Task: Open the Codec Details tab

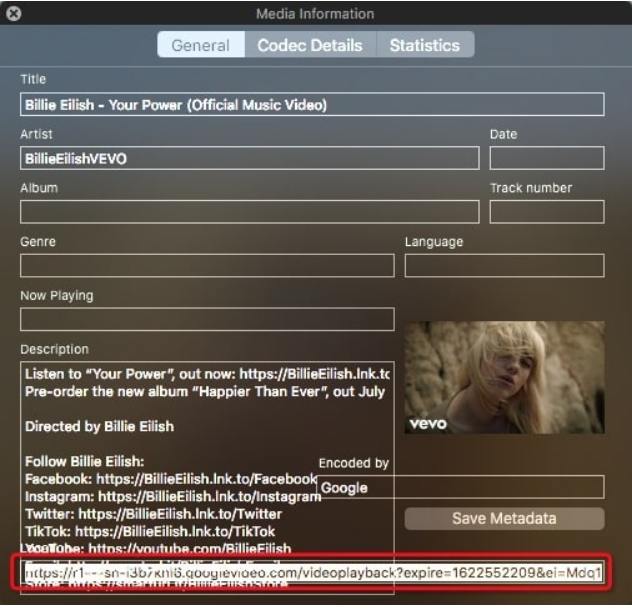Action: click(x=310, y=45)
